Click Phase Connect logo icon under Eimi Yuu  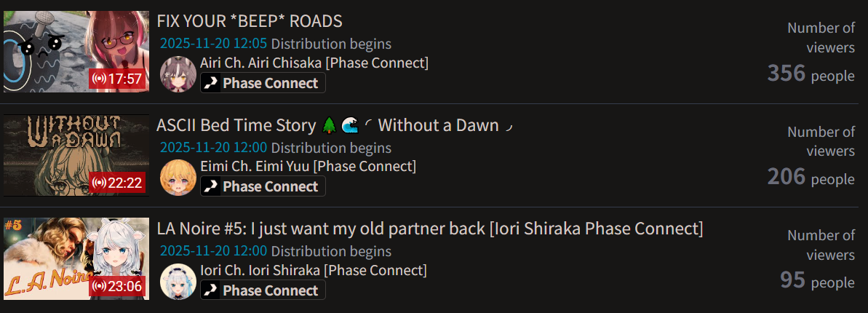(211, 186)
